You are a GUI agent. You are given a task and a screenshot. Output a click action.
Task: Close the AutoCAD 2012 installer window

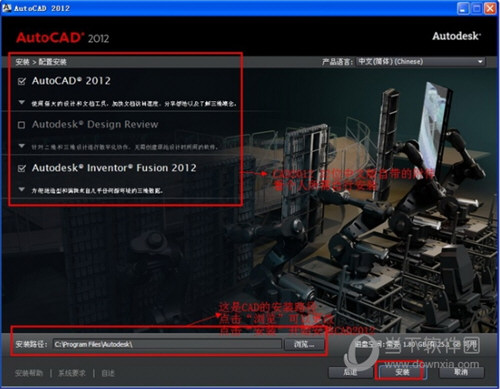pyautogui.click(x=490, y=9)
